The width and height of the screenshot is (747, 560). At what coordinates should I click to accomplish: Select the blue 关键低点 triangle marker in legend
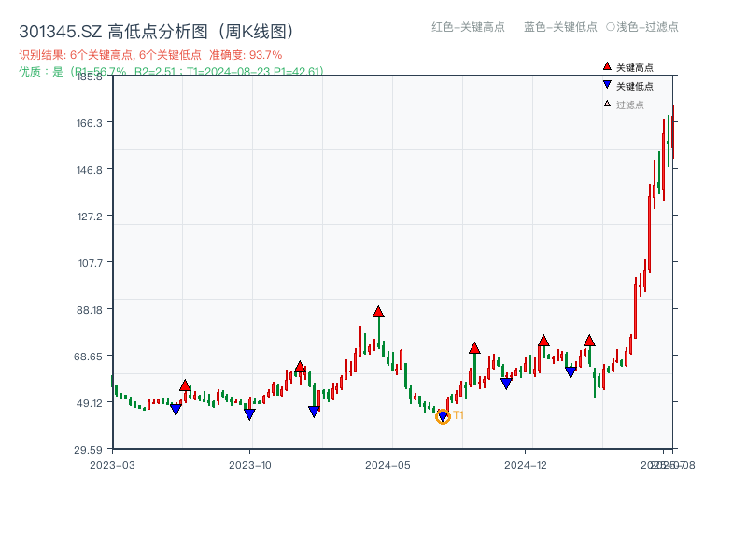(605, 84)
